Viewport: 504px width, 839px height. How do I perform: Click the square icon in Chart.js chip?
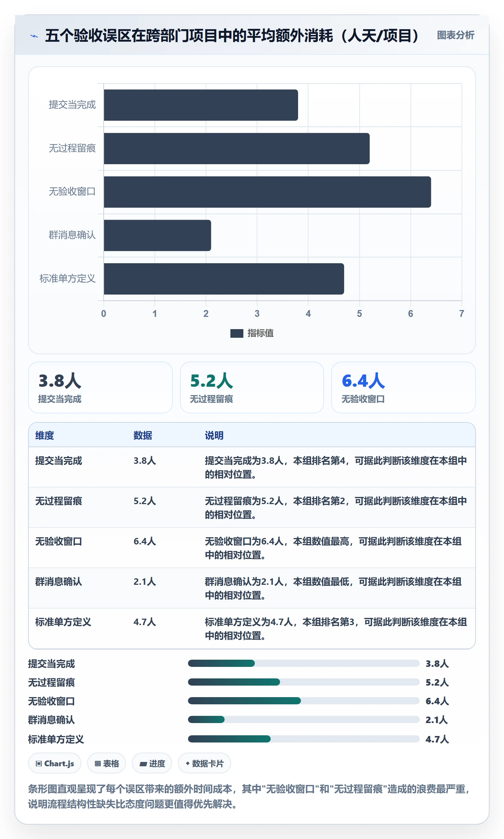click(39, 763)
